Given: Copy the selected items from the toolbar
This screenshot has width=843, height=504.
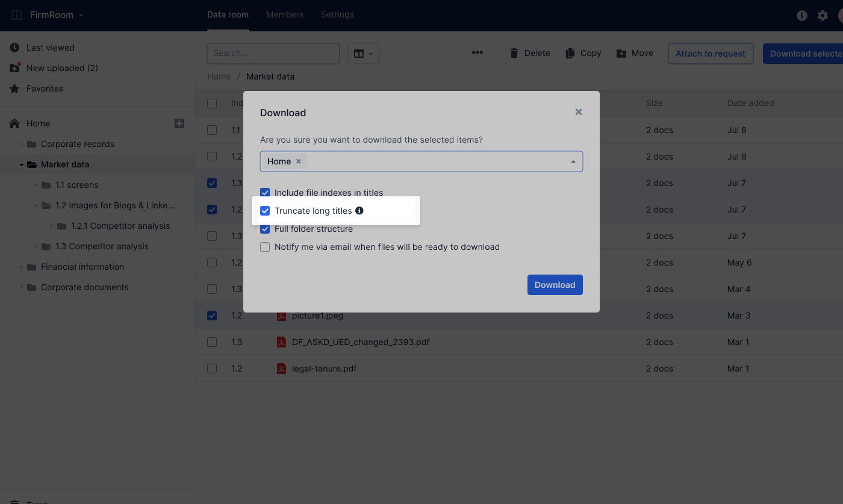Looking at the screenshot, I should coord(583,53).
